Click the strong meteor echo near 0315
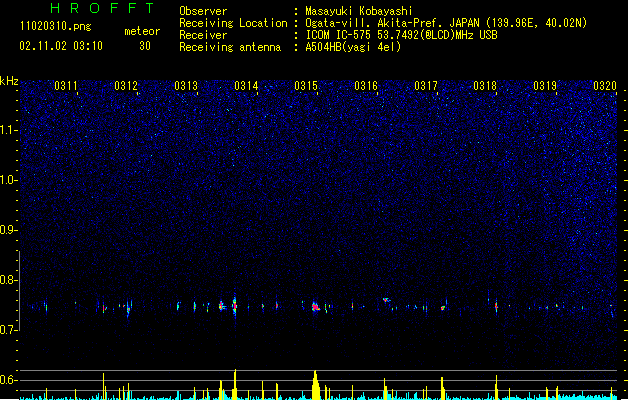This screenshot has width=629, height=400. click(316, 307)
